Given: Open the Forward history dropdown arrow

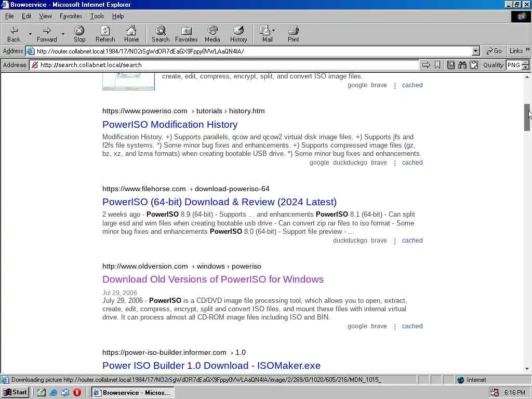Looking at the screenshot, I should (x=63, y=34).
